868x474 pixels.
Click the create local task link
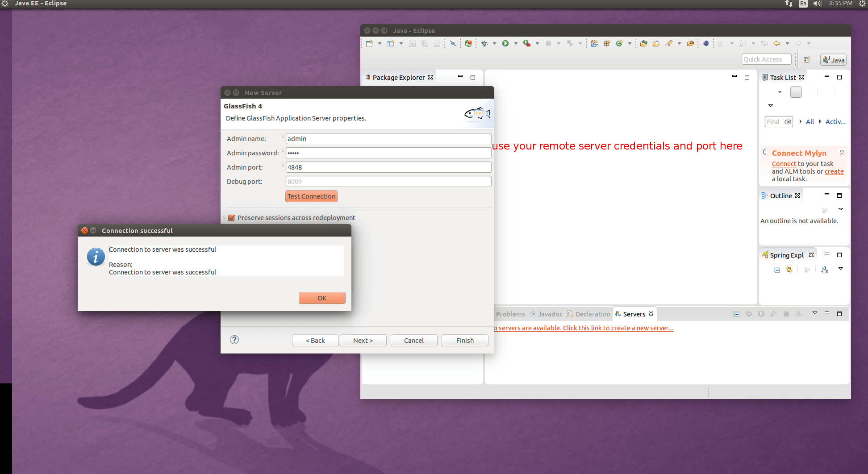[834, 171]
